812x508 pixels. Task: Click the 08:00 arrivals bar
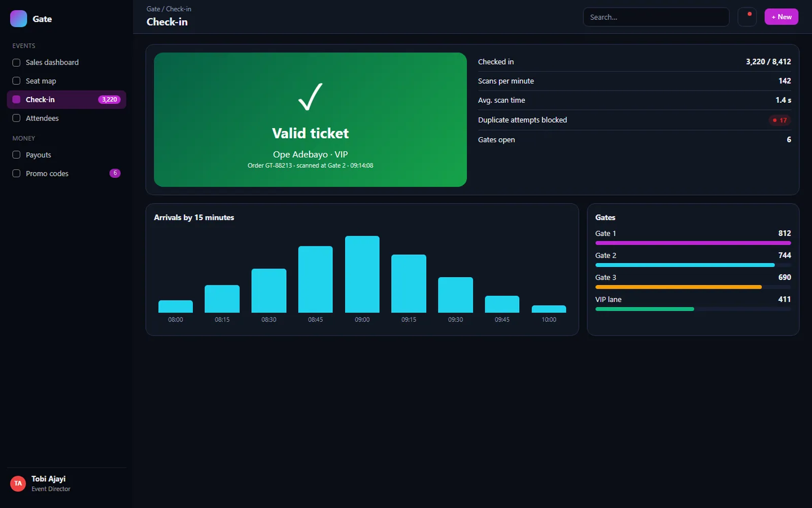click(x=176, y=306)
